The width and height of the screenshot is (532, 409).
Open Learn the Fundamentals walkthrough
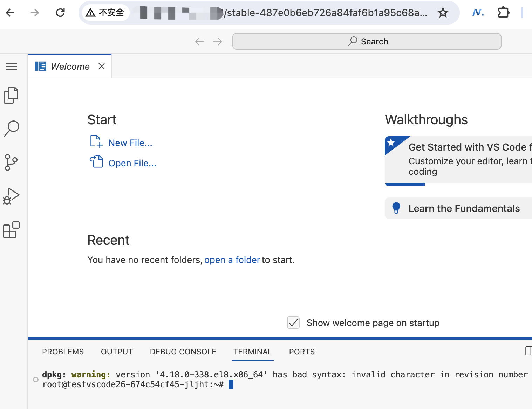click(x=464, y=208)
